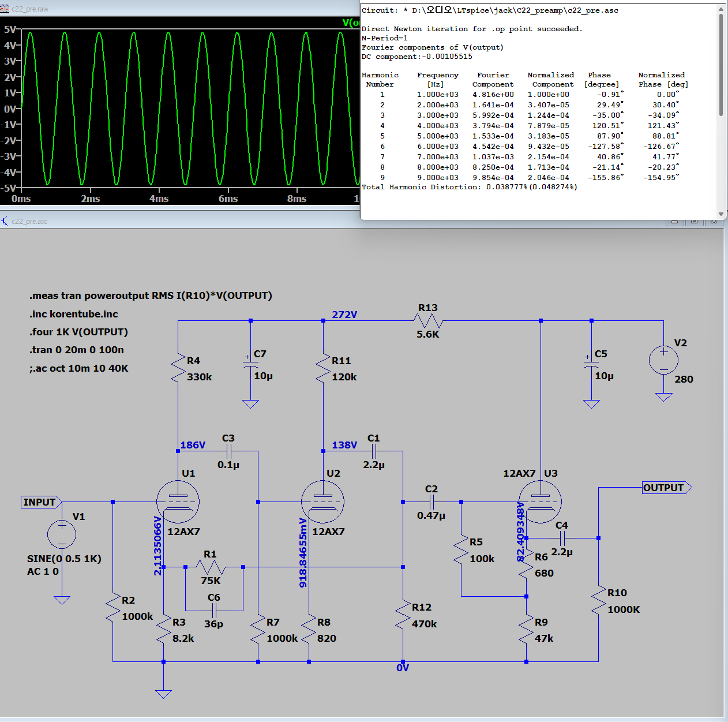
Task: Click the 4ms label on time axis
Action: (x=159, y=199)
